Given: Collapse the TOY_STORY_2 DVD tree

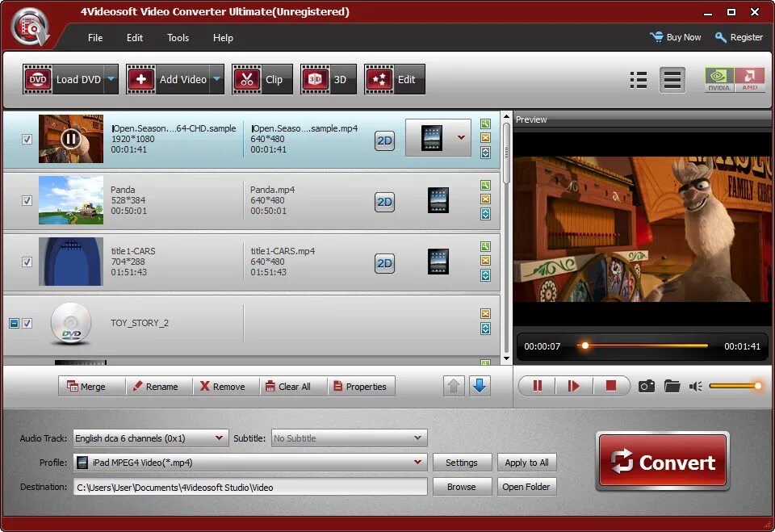Looking at the screenshot, I should tap(14, 324).
